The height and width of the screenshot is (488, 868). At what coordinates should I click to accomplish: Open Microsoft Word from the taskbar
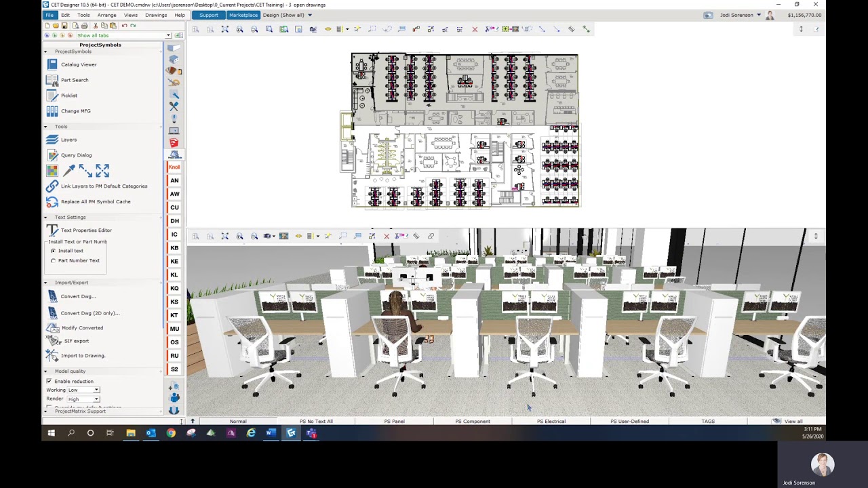pos(271,433)
